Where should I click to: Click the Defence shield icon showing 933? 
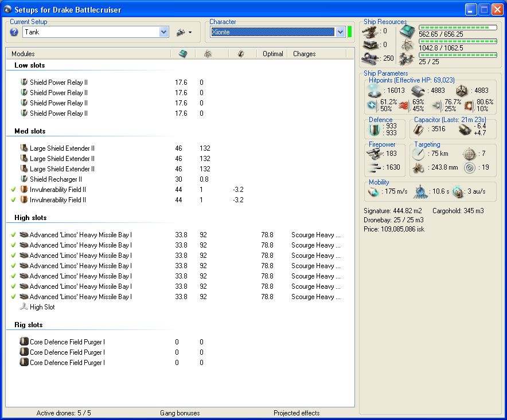(374, 129)
